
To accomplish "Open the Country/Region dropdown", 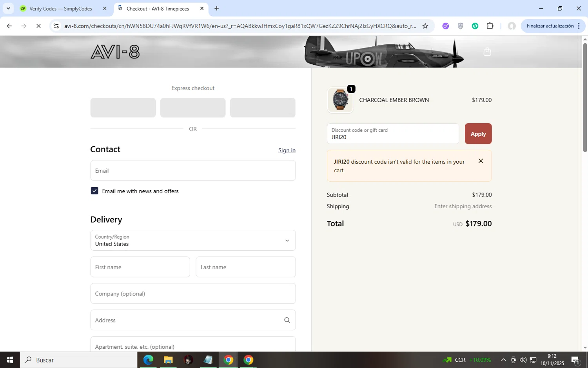I will (x=193, y=240).
